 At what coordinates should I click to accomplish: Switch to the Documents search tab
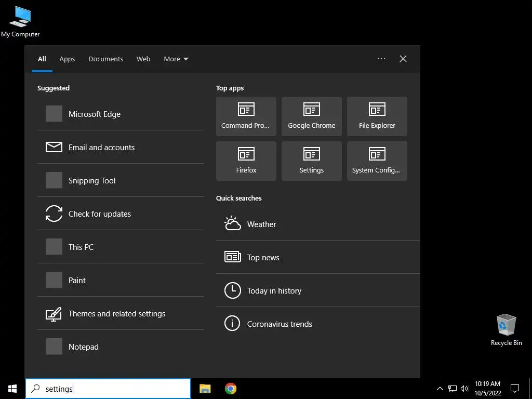(x=105, y=59)
